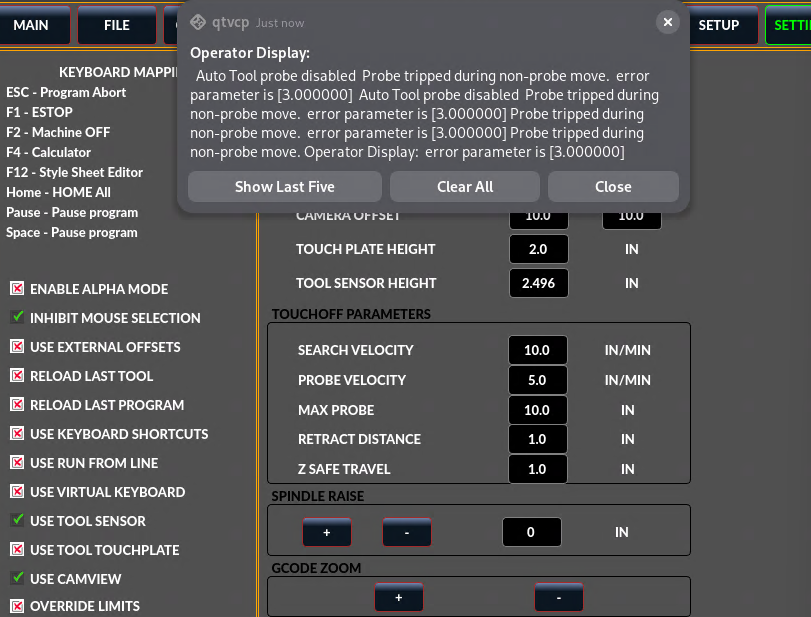The height and width of the screenshot is (617, 811).
Task: Disable Use Tool Sensor checkbox
Action: [17, 521]
